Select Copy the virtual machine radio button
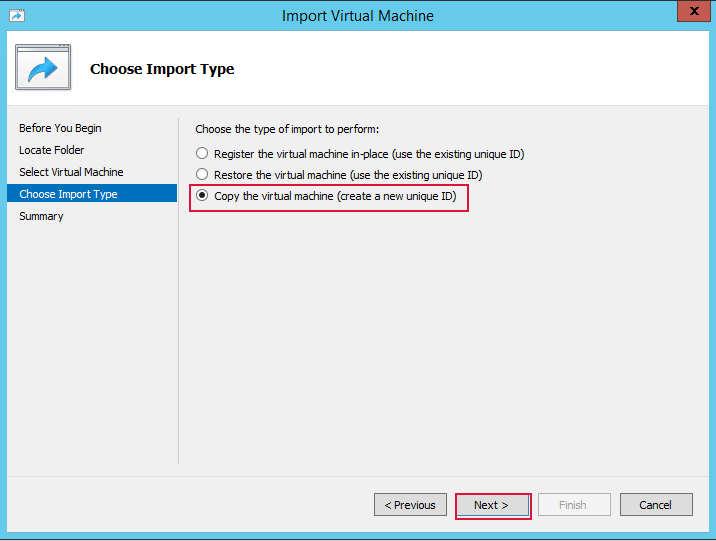This screenshot has height=541, width=716. (x=202, y=196)
